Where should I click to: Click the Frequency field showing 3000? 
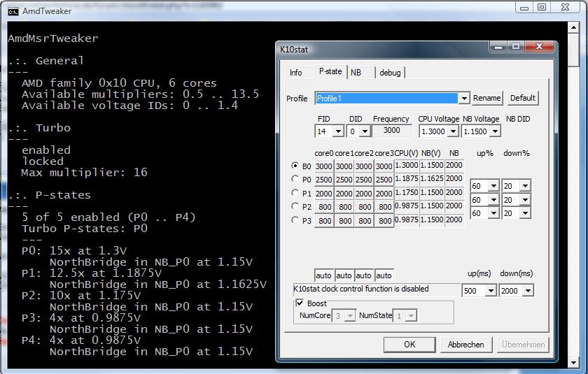(391, 130)
